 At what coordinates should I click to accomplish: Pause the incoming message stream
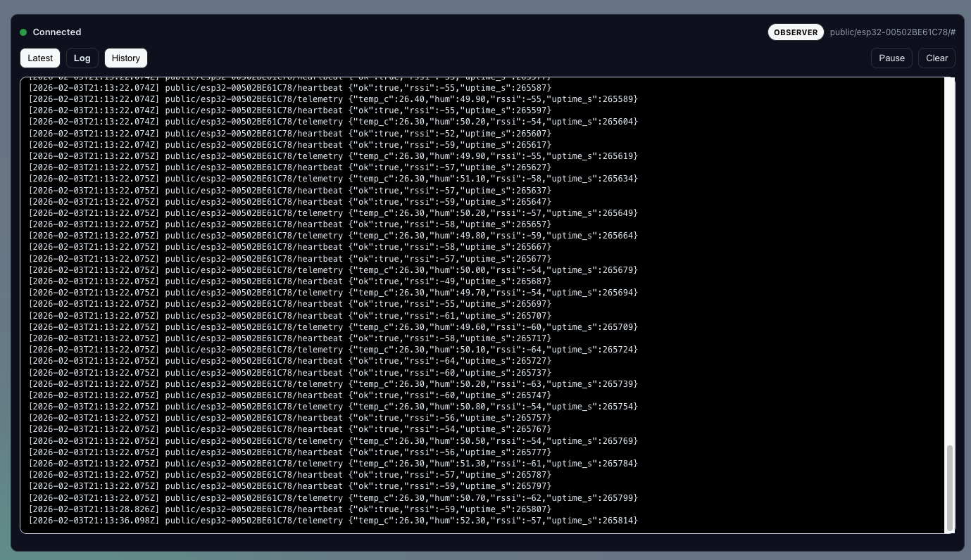pos(891,58)
